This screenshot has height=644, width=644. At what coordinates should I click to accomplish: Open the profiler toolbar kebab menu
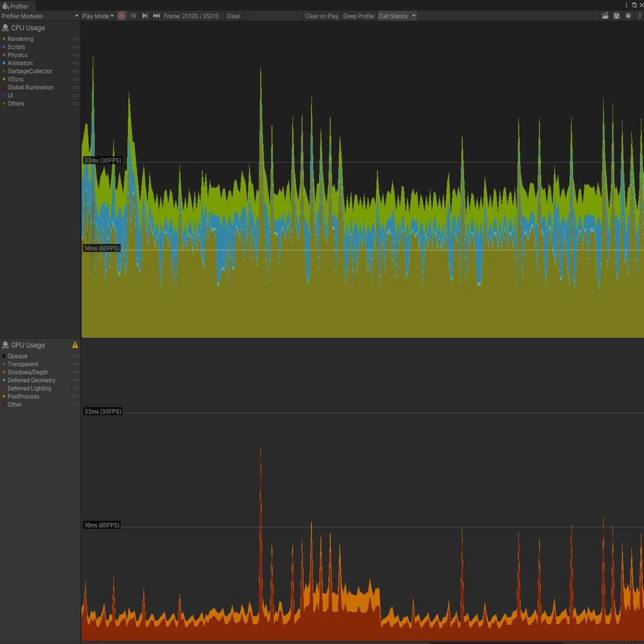tap(639, 16)
